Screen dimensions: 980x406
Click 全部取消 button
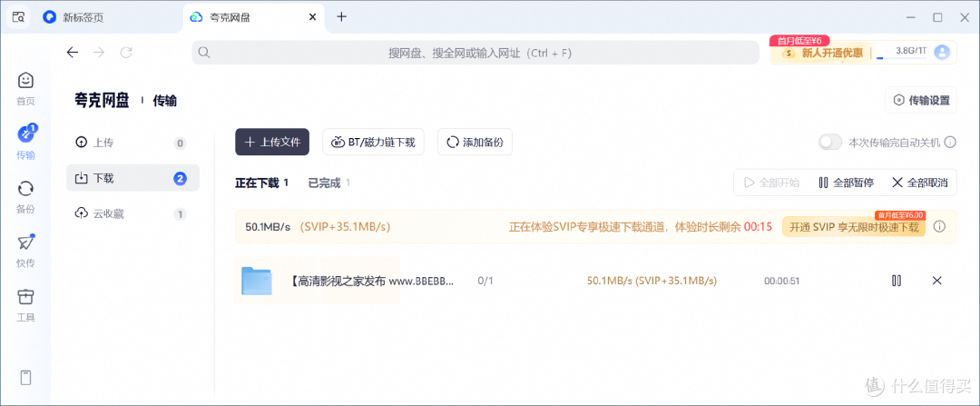(x=919, y=183)
